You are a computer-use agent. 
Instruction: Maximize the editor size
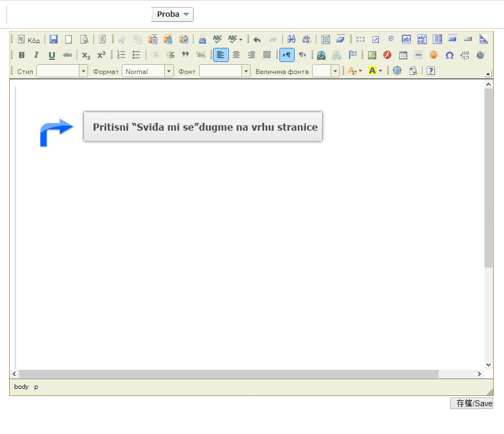coord(397,71)
